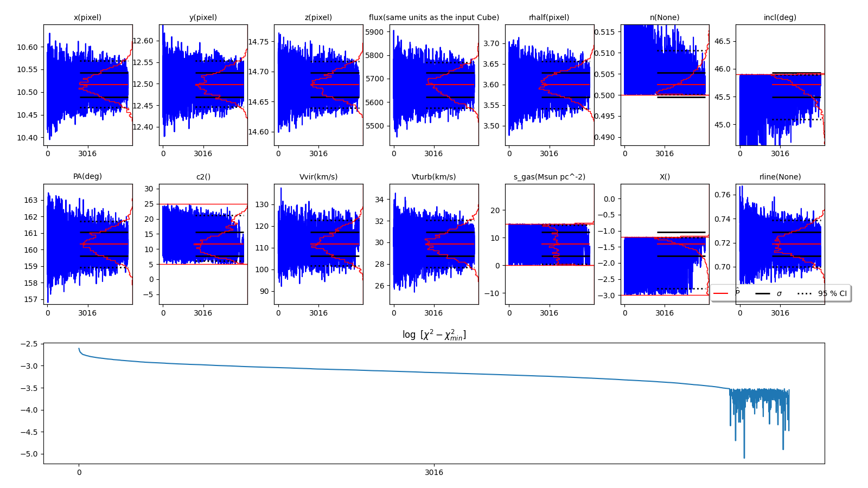868x488 pixels.
Task: Click the c2() parameter plot
Action: pyautogui.click(x=203, y=244)
